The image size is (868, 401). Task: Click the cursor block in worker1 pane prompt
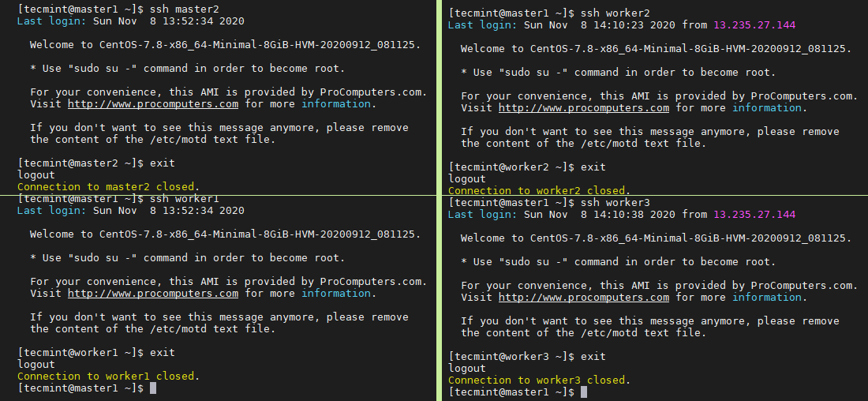pyautogui.click(x=153, y=388)
